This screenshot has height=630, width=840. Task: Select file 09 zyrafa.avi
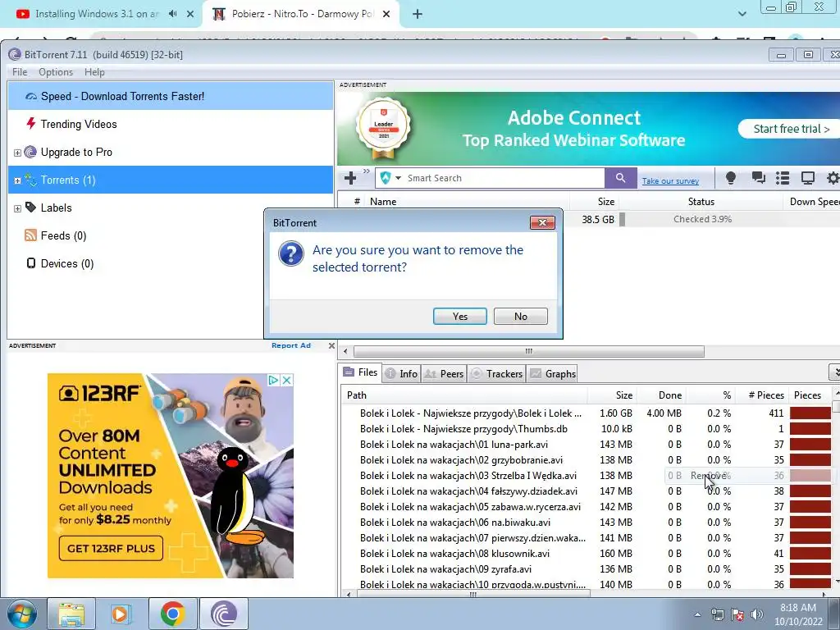[445, 569]
